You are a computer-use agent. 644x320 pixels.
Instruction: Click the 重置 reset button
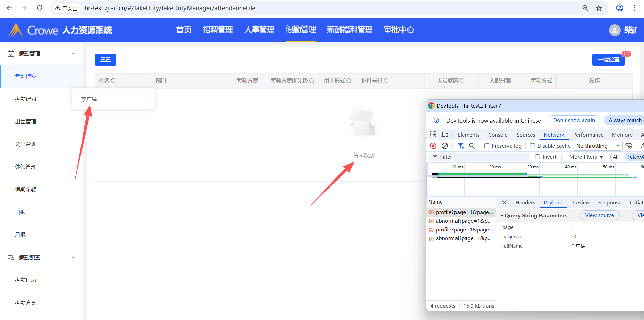105,60
